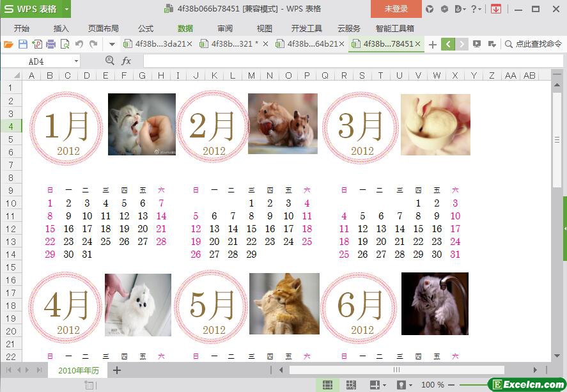567x392 pixels.
Task: Open the 开发工具 ribbon tab
Action: point(307,29)
